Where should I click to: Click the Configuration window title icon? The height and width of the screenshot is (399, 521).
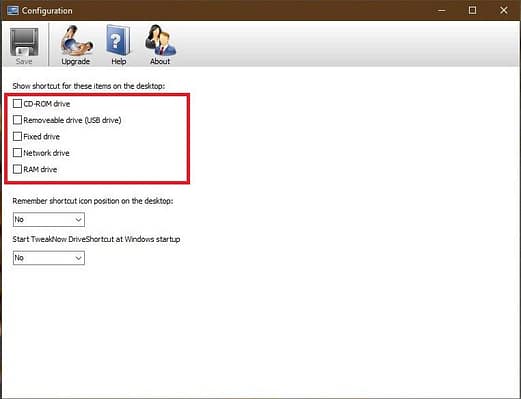[x=13, y=10]
